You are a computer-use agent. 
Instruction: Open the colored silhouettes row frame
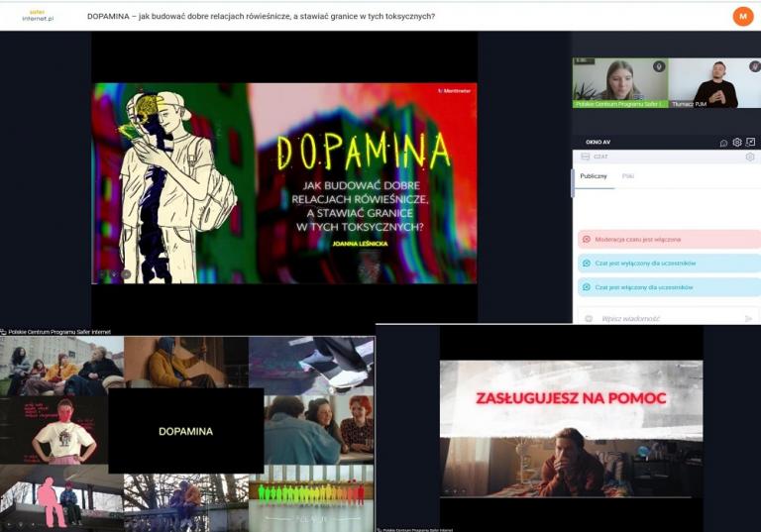click(x=311, y=498)
